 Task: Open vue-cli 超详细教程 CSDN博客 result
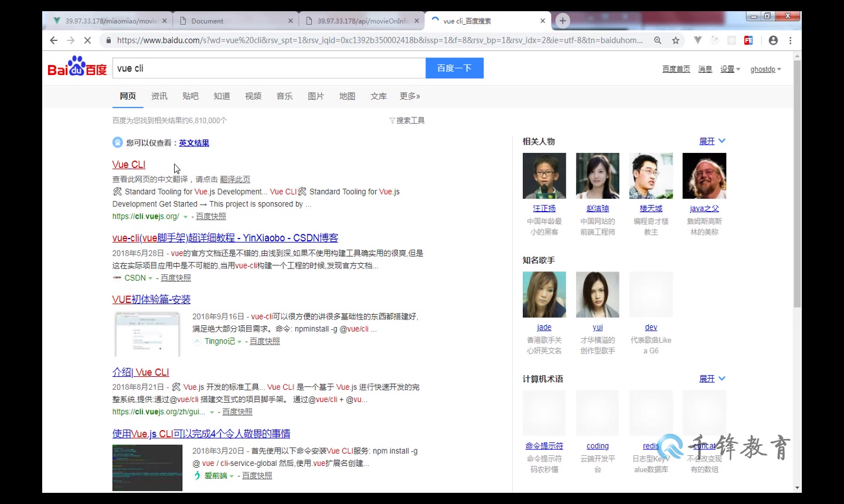point(225,238)
